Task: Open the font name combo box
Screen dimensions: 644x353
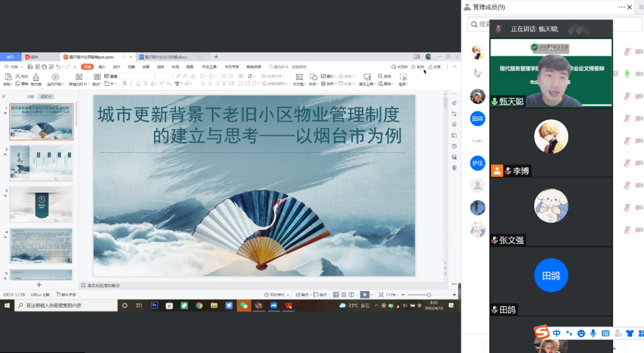Action: pos(138,76)
